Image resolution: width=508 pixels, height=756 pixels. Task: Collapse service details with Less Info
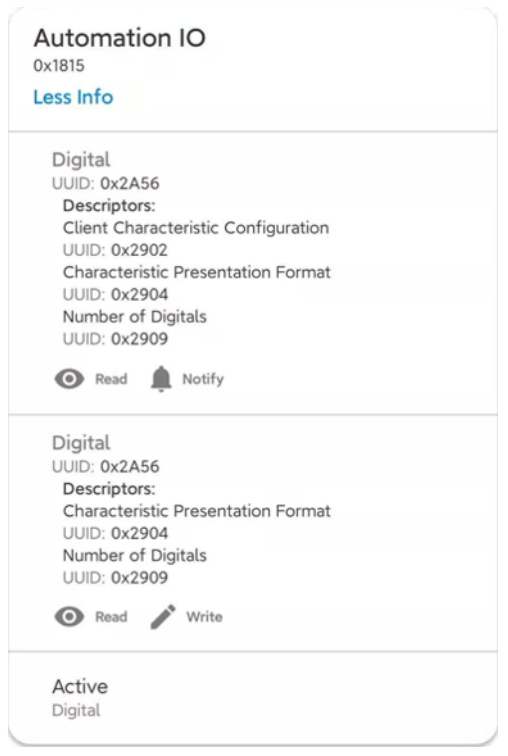tap(73, 97)
